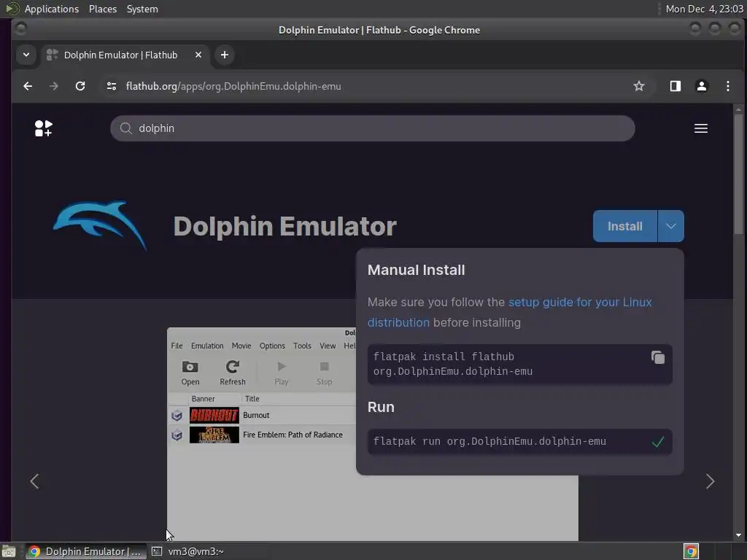Screen dimensions: 747x560
Task: Click the show desktop icon in taskbar
Action: (9, 551)
